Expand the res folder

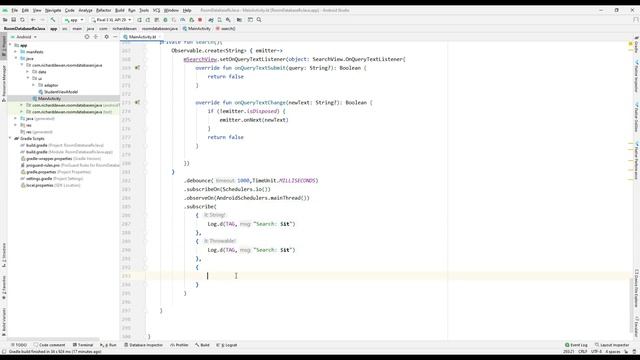[16, 125]
